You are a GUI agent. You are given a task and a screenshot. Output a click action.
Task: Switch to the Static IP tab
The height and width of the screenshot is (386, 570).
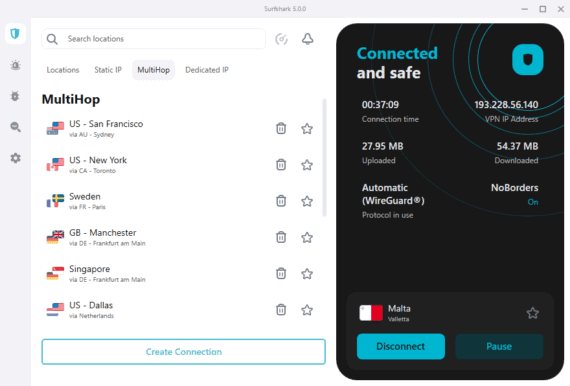(x=108, y=70)
